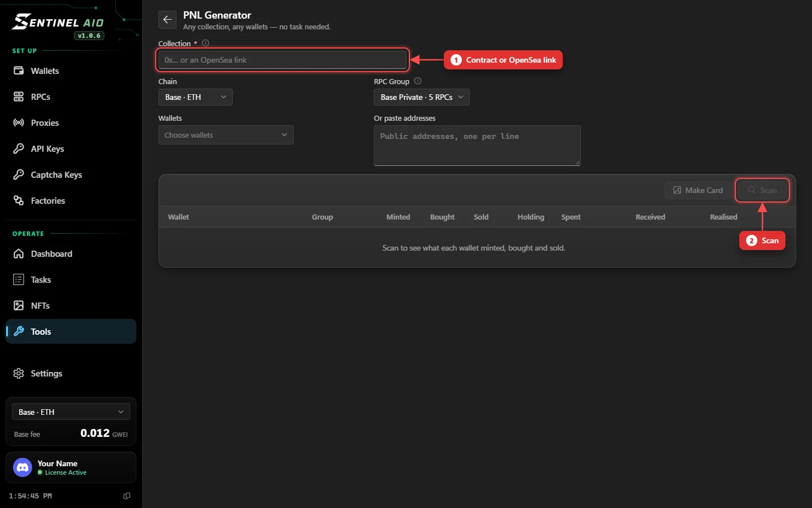
Task: Go to the Proxies section
Action: [71, 122]
